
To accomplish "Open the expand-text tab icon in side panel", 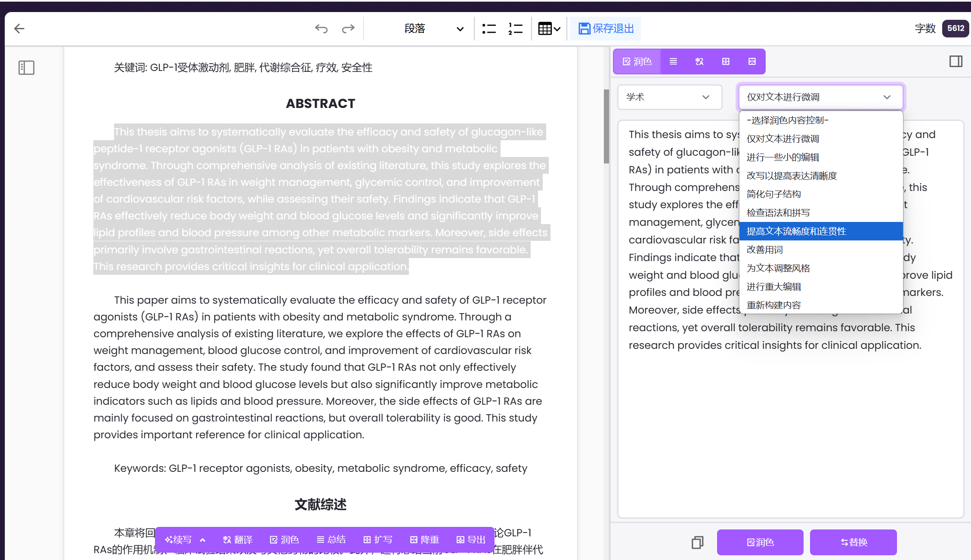I will tap(726, 62).
